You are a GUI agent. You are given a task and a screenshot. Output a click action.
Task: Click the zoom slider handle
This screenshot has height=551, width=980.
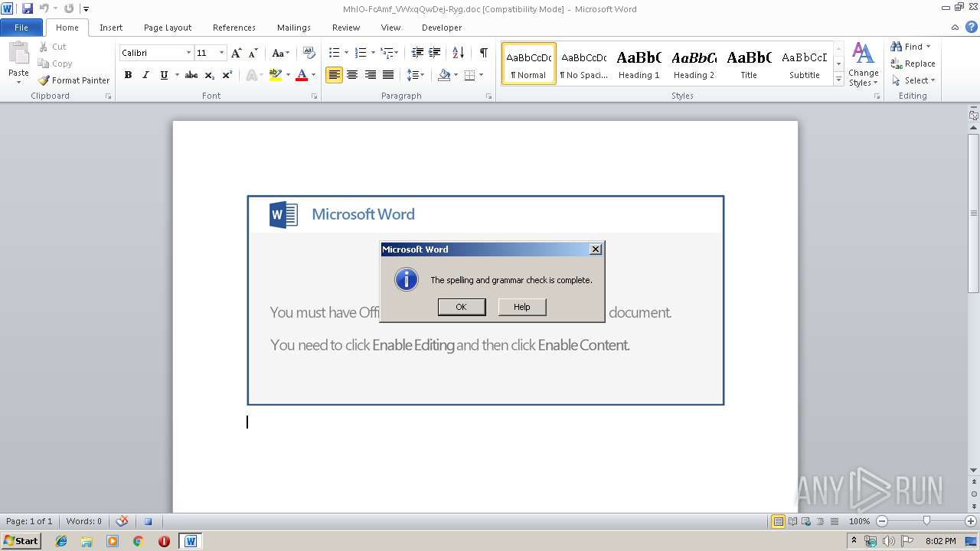pos(926,521)
